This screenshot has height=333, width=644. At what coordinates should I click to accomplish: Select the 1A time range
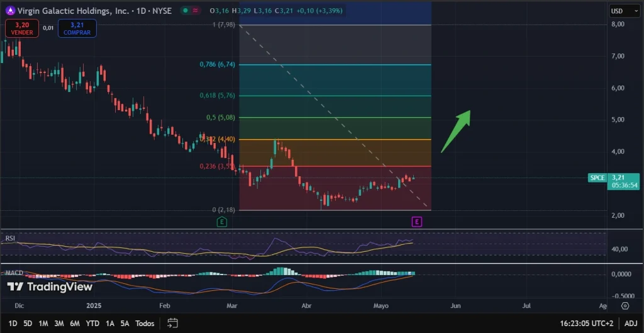(x=109, y=324)
